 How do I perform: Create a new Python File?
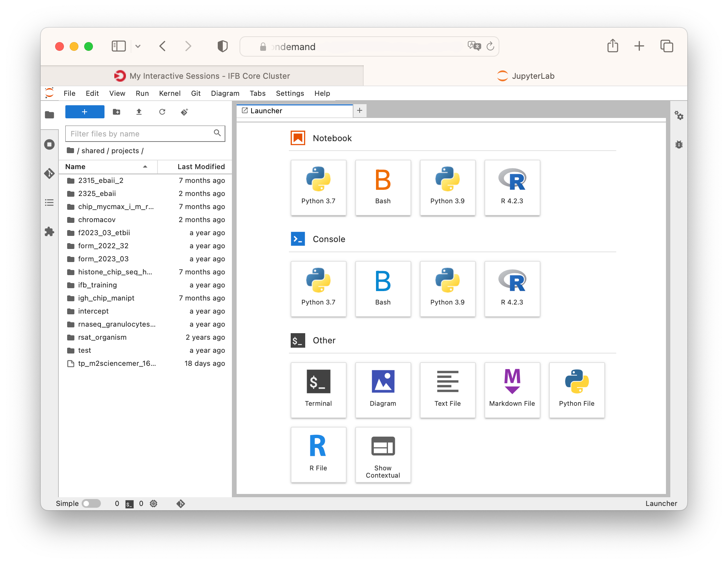click(x=577, y=390)
